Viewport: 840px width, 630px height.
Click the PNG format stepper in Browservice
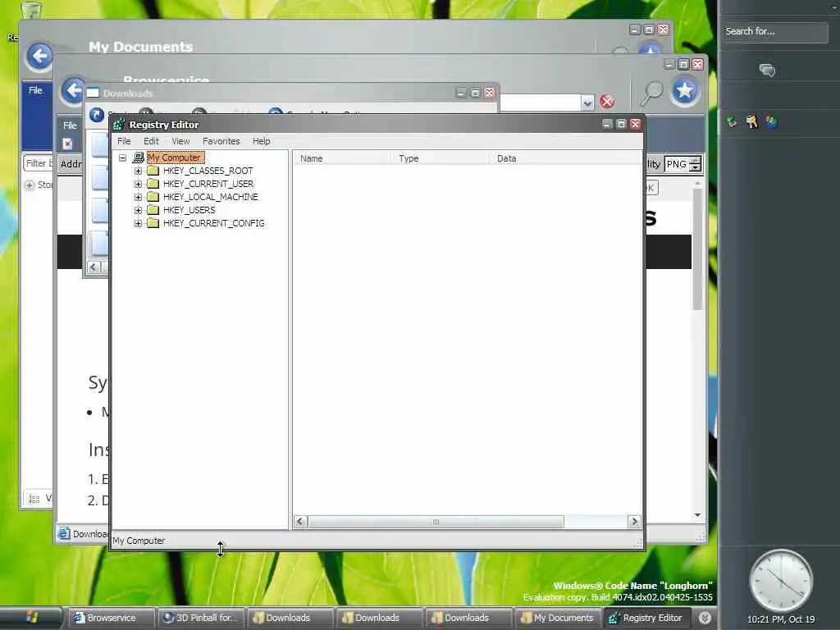point(695,164)
